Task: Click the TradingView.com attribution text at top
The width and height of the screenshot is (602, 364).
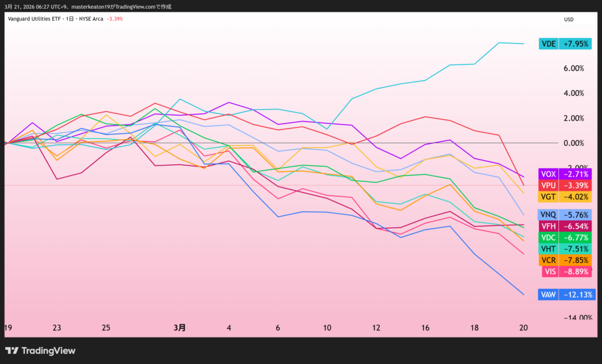Action: (127, 6)
